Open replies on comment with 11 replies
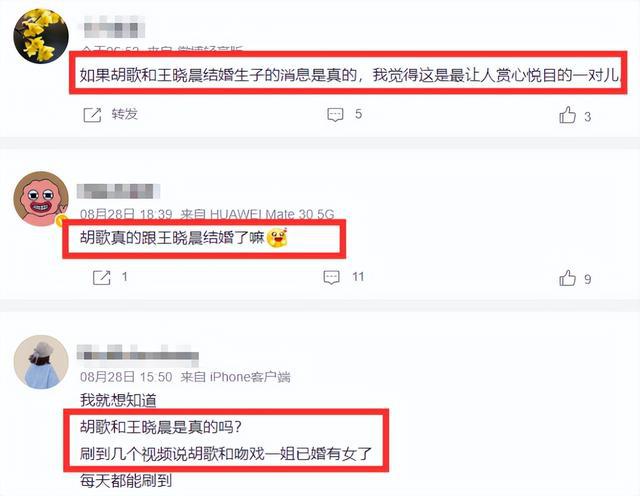Viewport: 640px width, 496px height. pyautogui.click(x=331, y=277)
